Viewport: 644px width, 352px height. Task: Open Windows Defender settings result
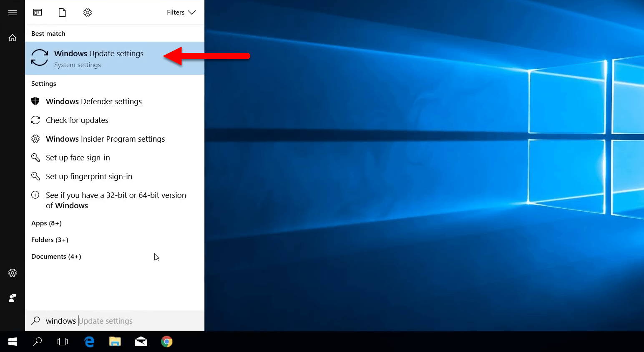115,102
